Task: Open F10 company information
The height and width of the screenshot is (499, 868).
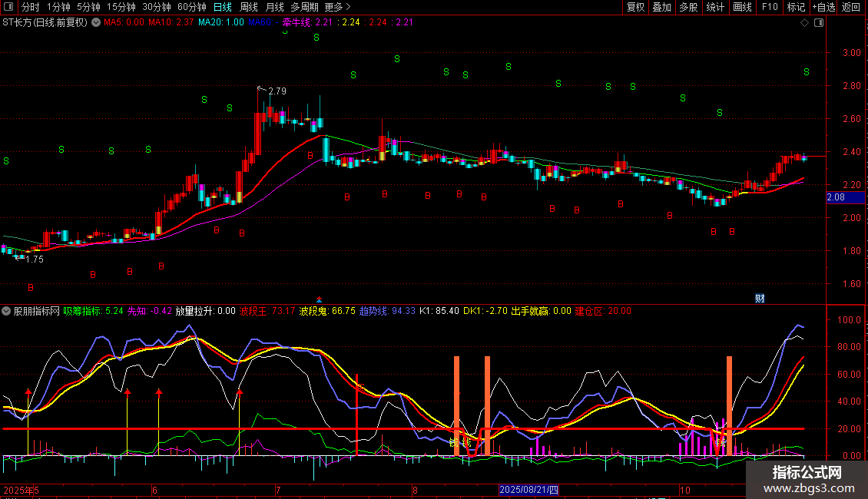Action: tap(770, 7)
